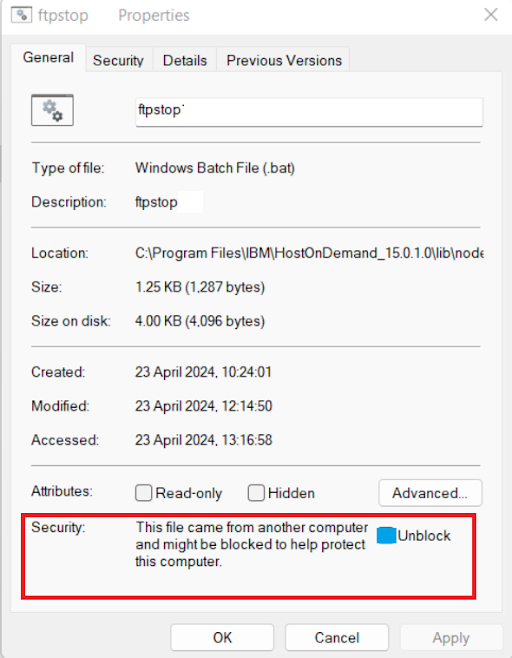This screenshot has width=512, height=658.
Task: Click the Description value ftpstop
Action: pyautogui.click(x=156, y=202)
